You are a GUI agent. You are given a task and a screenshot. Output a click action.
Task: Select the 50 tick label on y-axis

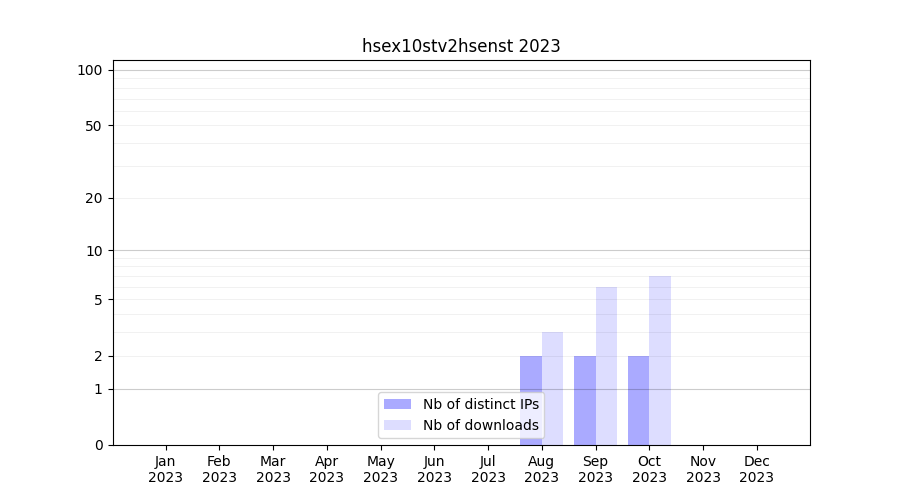pos(93,126)
